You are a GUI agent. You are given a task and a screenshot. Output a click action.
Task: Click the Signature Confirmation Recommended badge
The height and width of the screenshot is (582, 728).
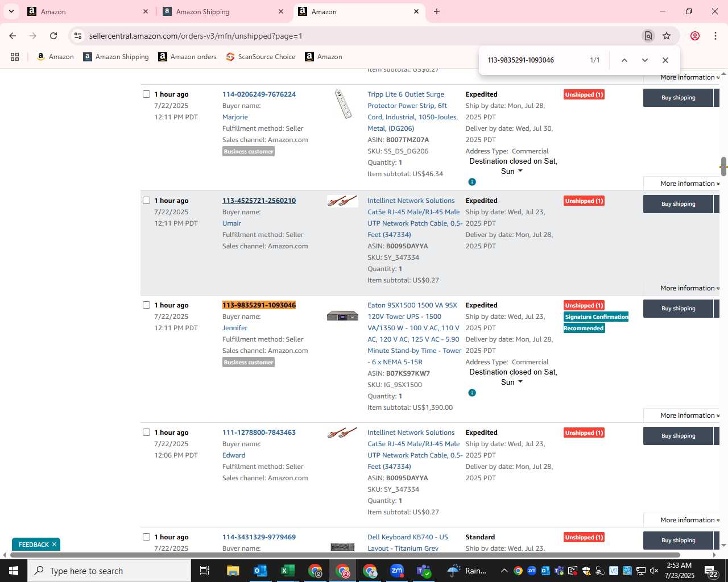[595, 323]
